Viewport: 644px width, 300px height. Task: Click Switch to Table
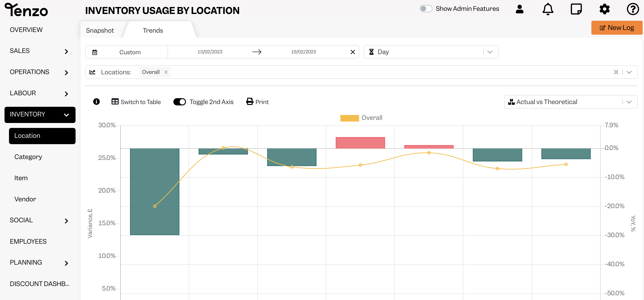[x=136, y=102]
